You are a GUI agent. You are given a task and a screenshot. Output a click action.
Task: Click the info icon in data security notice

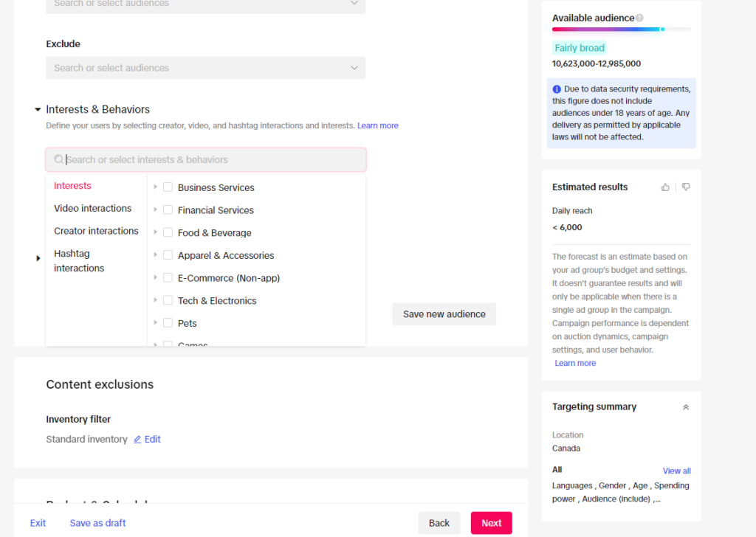tap(557, 89)
